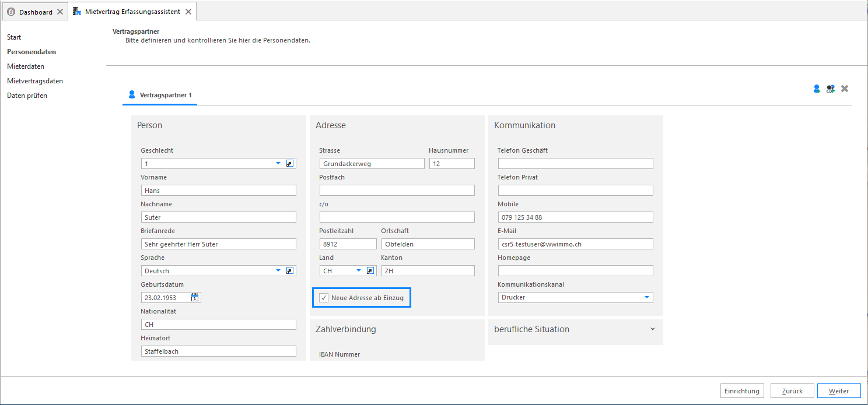Click the Kommunikation section heading
The width and height of the screenshot is (868, 405).
point(525,125)
